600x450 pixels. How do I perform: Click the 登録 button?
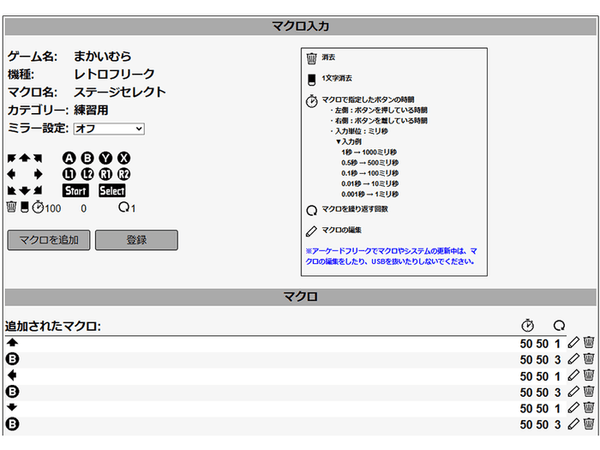(136, 240)
